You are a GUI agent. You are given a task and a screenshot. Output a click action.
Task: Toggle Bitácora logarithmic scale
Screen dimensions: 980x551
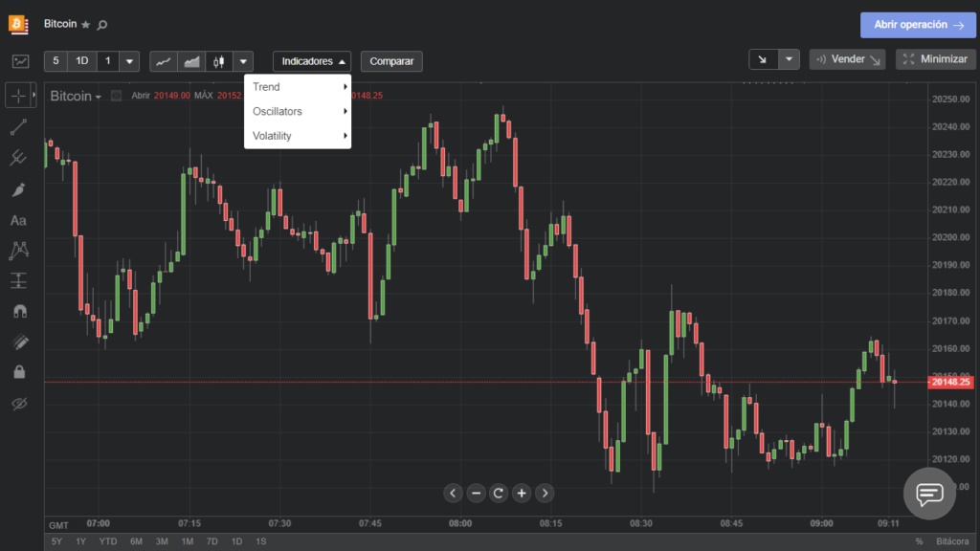click(x=952, y=541)
